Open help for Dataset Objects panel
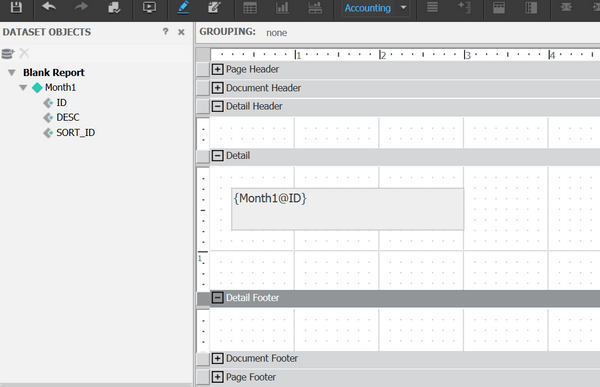 [165, 31]
